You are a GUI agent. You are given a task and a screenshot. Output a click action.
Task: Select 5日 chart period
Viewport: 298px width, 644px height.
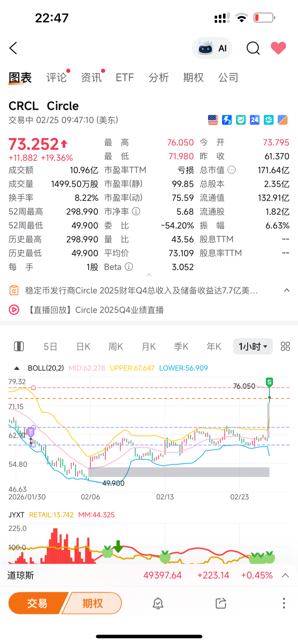[x=50, y=346]
